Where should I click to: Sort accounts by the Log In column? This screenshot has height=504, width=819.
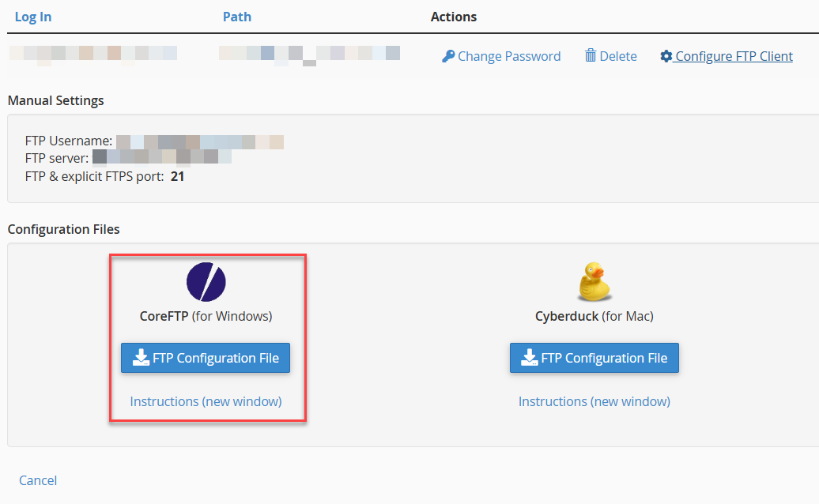tap(33, 17)
